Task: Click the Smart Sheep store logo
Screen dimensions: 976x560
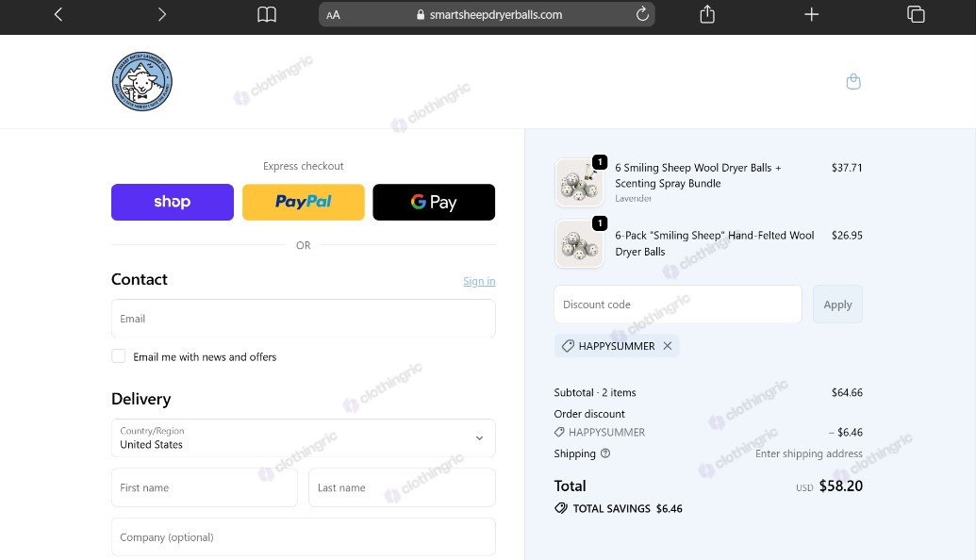Action: point(141,81)
